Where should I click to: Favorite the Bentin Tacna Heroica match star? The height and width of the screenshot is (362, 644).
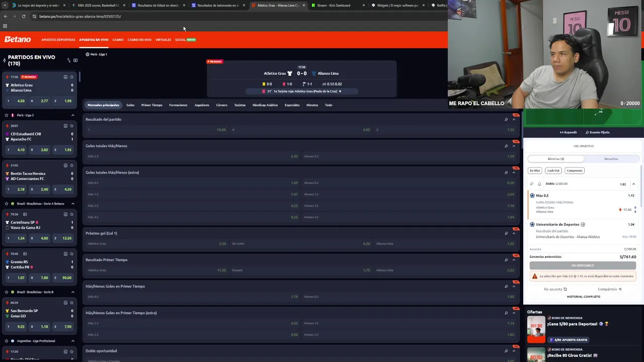pyautogui.click(x=72, y=165)
